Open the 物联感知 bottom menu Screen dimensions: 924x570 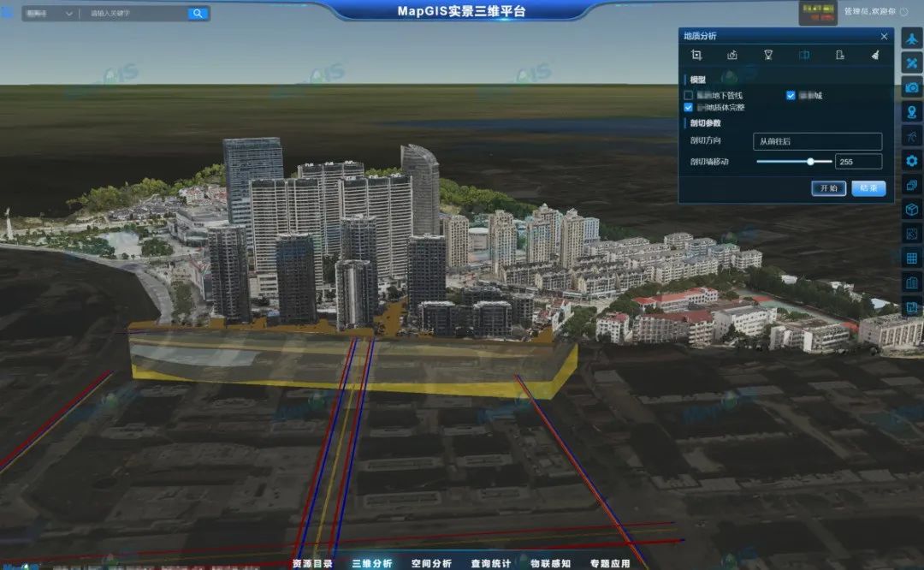coord(550,563)
